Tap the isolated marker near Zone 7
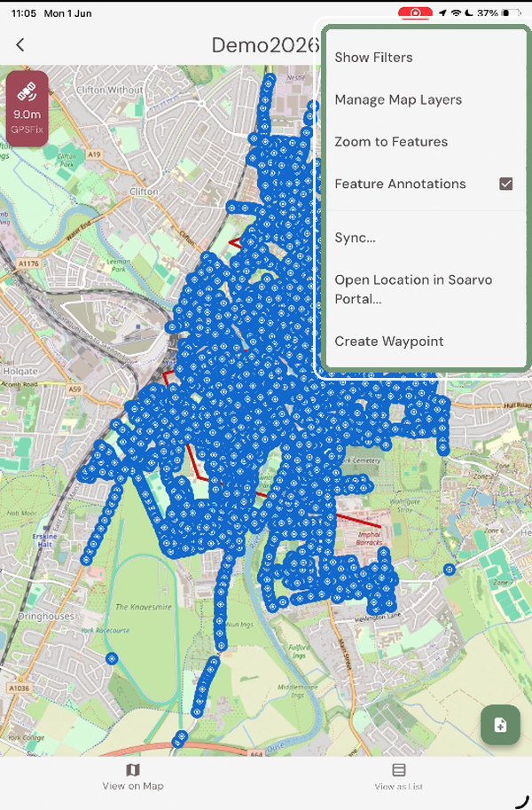This screenshot has width=532, height=810. [x=450, y=570]
